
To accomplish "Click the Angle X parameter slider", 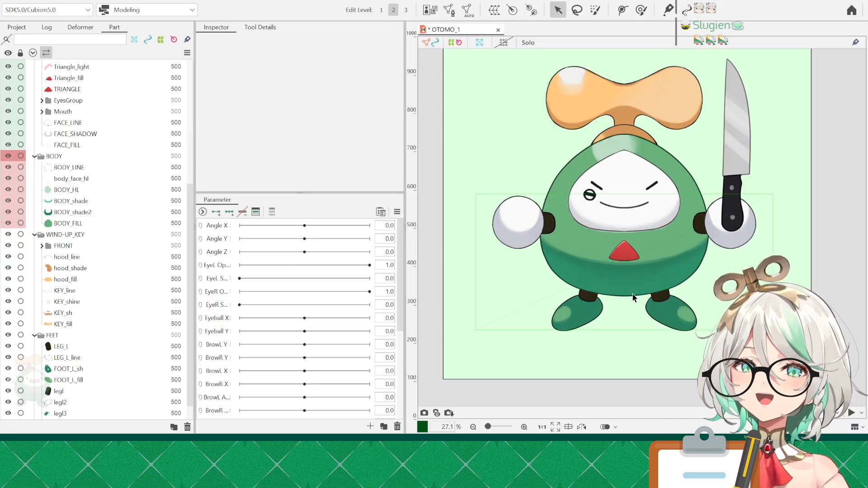I will (x=304, y=225).
